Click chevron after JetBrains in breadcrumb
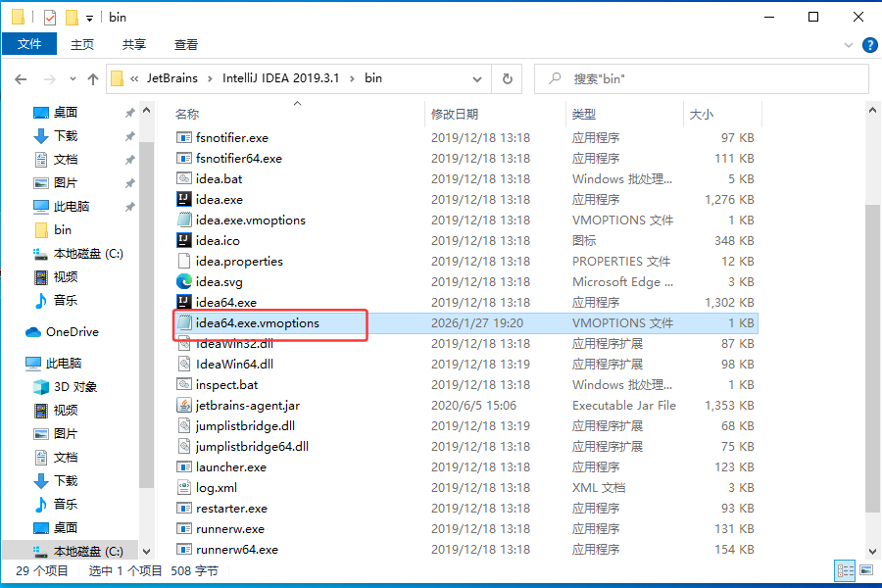 click(210, 78)
